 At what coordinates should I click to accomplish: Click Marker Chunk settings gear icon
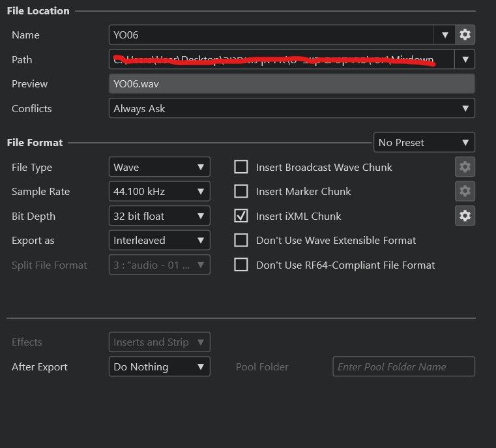465,191
